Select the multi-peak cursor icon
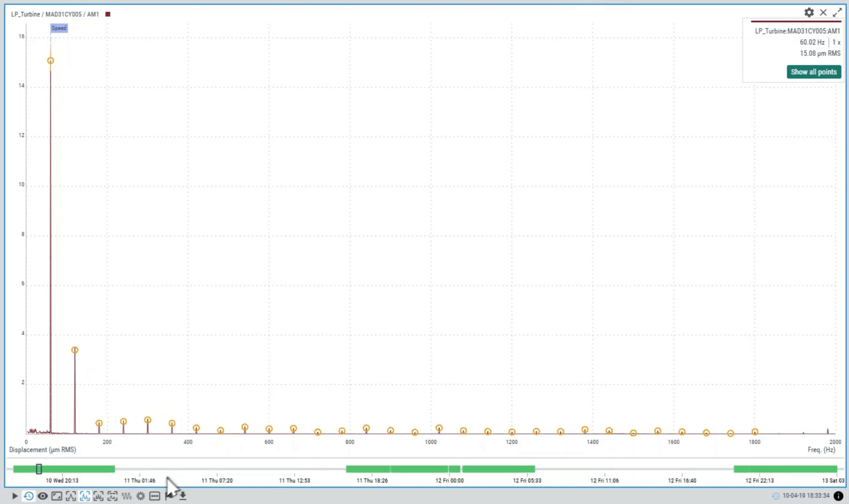This screenshot has height=504, width=849. (x=99, y=496)
